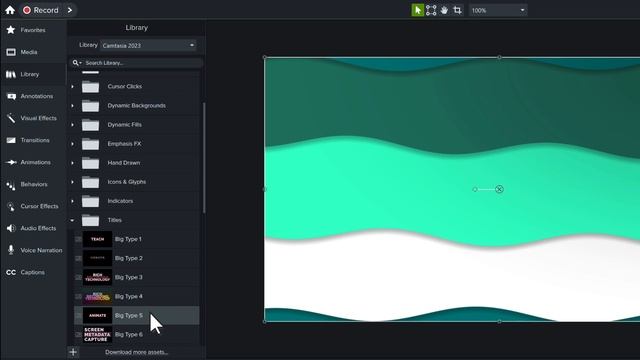
Task: Open the Library tab
Action: pyautogui.click(x=33, y=74)
